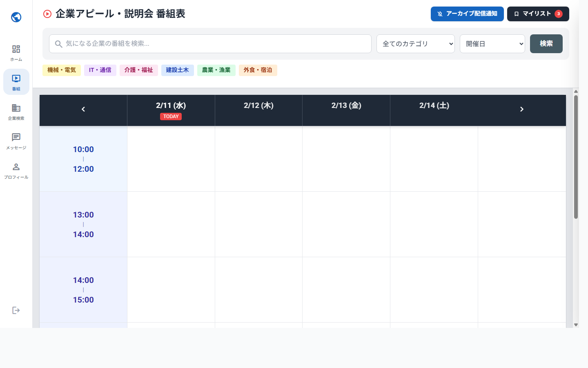Toggle the 機械・電気 category tag
The width and height of the screenshot is (588, 368).
pos(62,70)
